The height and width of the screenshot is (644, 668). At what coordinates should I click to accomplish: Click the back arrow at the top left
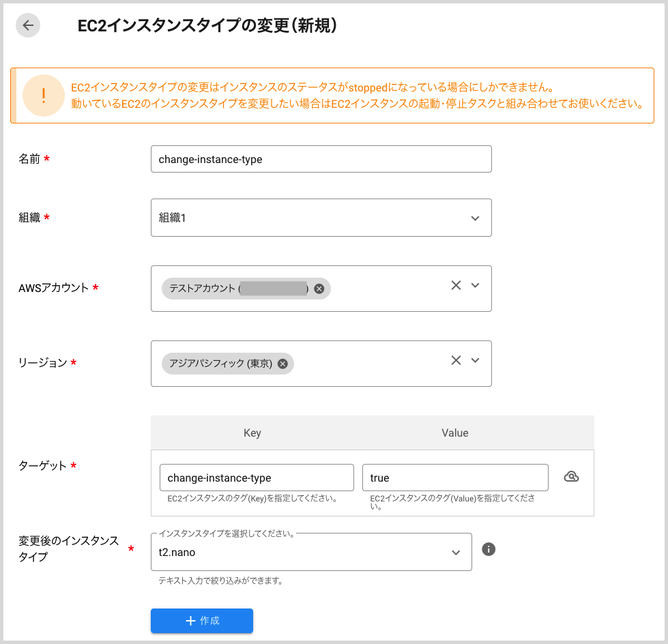27,25
